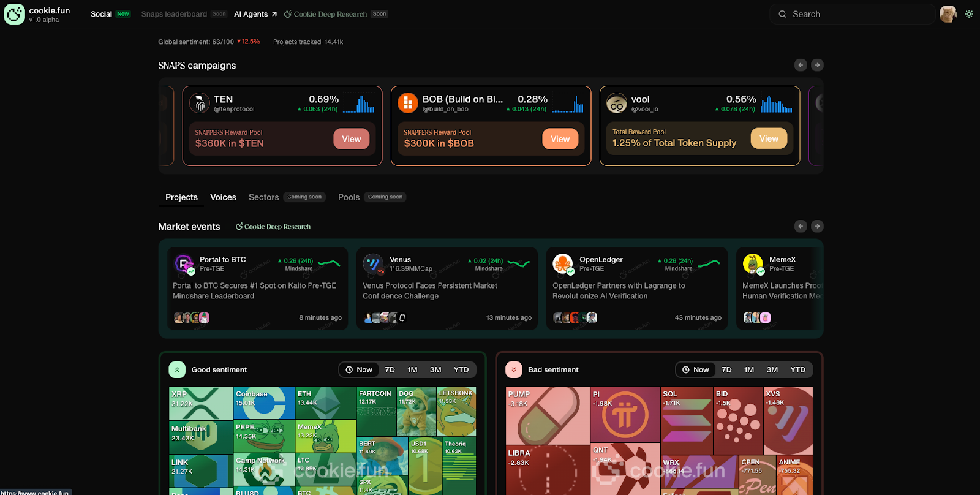The image size is (980, 495).
Task: Click the Bad sentiment down-chevron icon
Action: 514,369
